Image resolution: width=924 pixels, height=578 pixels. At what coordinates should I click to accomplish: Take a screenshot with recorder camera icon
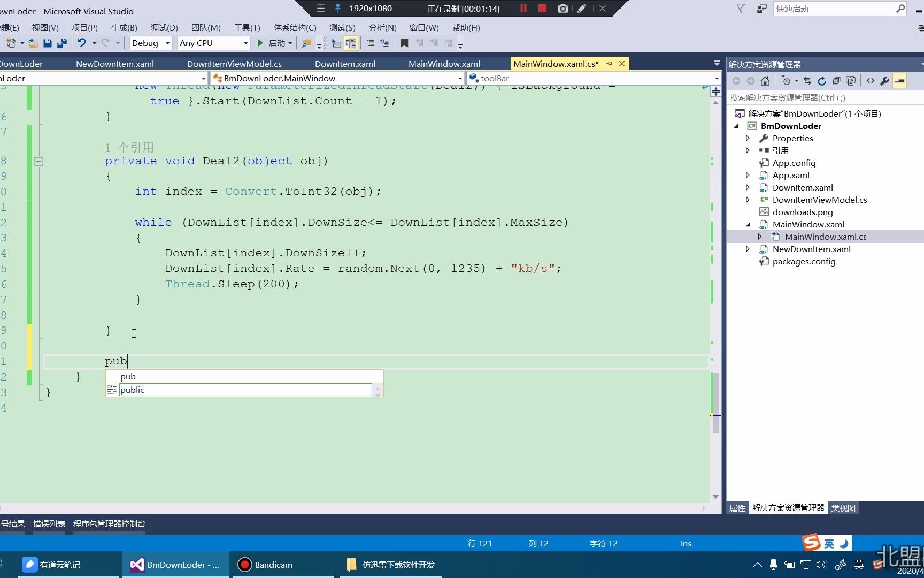[563, 9]
